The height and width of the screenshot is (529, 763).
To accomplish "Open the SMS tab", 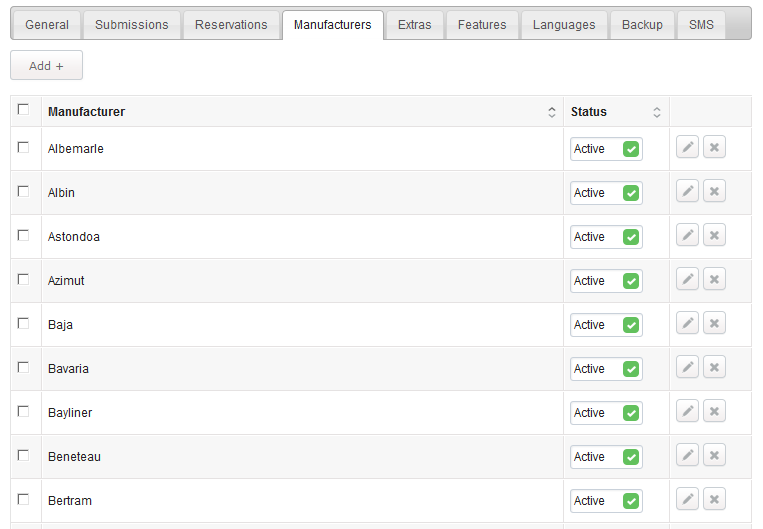I will pos(701,25).
